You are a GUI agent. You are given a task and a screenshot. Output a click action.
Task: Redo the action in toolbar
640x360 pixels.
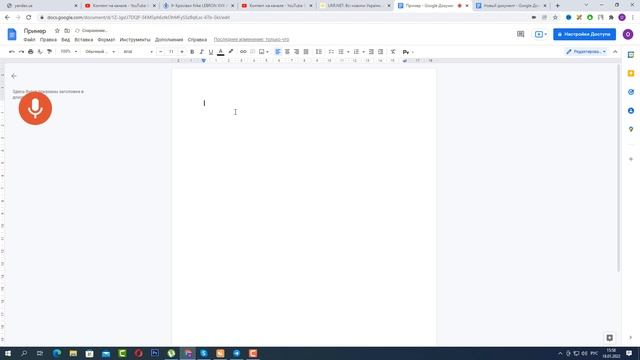coord(21,52)
